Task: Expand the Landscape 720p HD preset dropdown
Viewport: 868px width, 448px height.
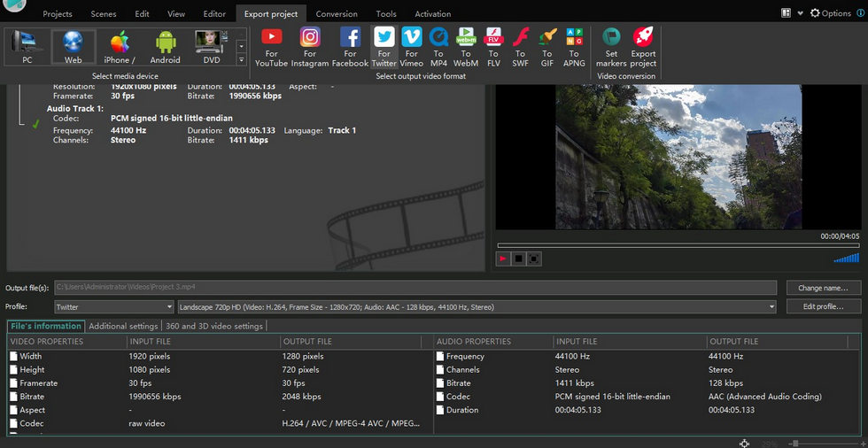Action: 477,306
